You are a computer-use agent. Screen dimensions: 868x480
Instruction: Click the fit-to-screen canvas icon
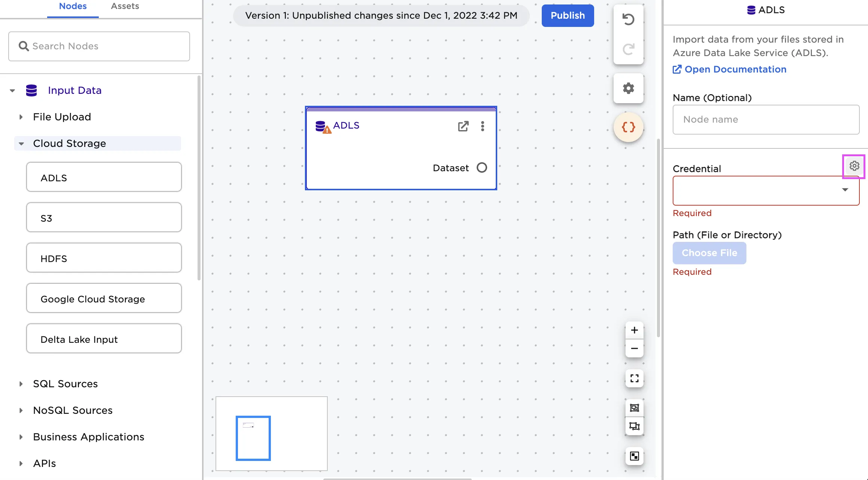coord(634,378)
